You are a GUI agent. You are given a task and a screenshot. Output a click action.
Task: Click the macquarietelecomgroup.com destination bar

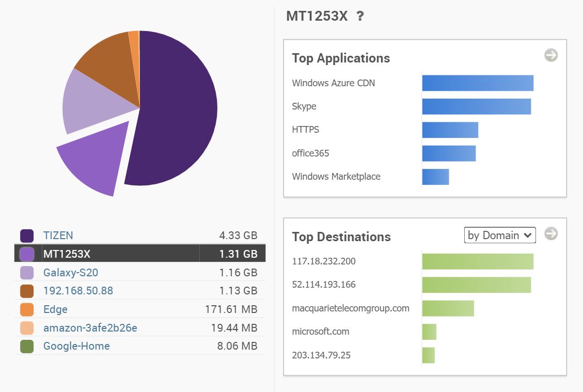448,308
